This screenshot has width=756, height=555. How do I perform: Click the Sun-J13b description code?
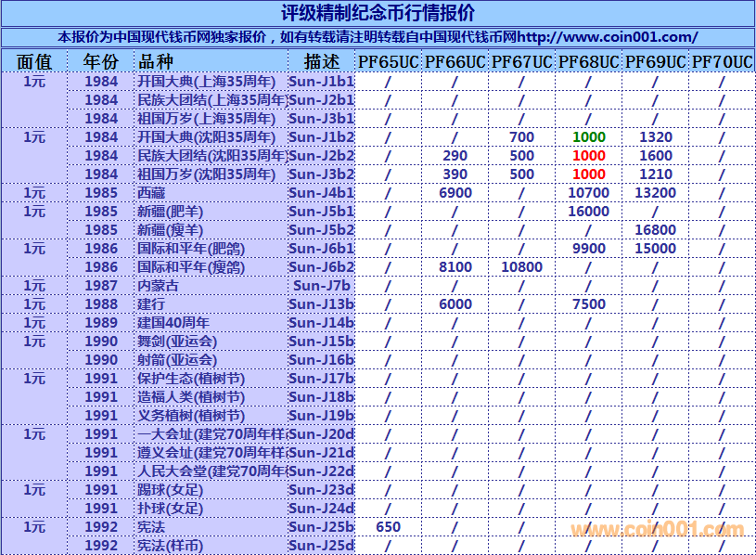321,304
